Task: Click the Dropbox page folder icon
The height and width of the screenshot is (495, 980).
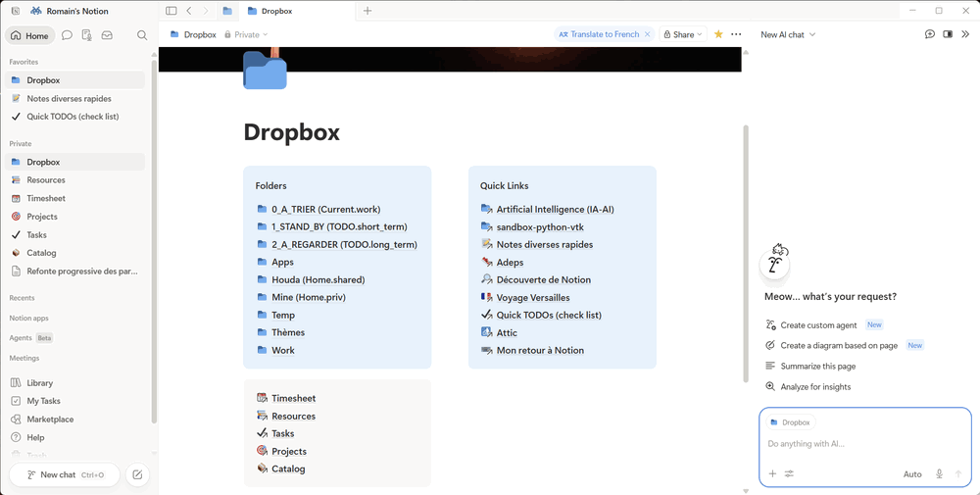Action: [x=265, y=70]
